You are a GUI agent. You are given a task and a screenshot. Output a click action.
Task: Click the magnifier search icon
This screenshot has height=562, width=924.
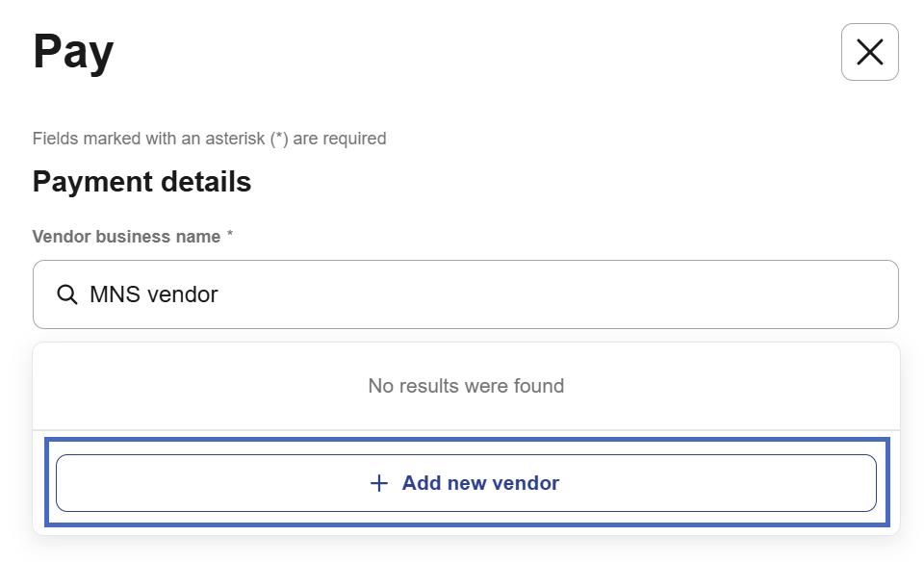click(67, 294)
